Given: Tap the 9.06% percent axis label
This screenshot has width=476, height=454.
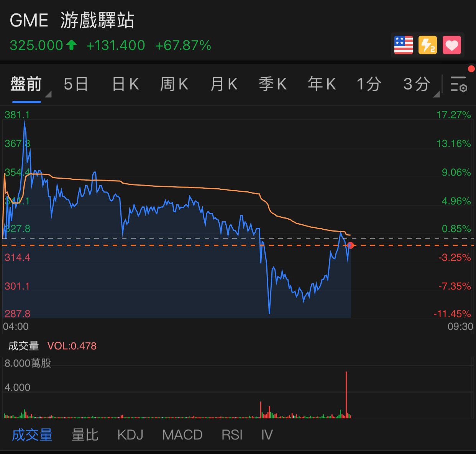Looking at the screenshot, I should pos(456,172).
